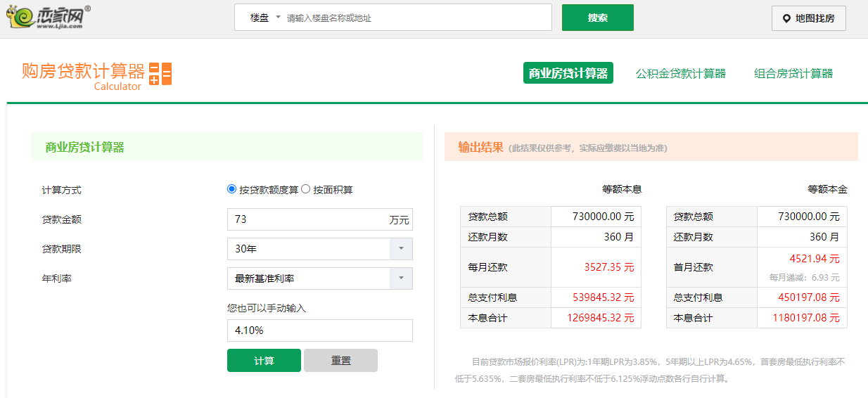Screen dimensions: 868x398
Task: Switch to 公积金贷款计算器 tab
Action: [x=681, y=73]
